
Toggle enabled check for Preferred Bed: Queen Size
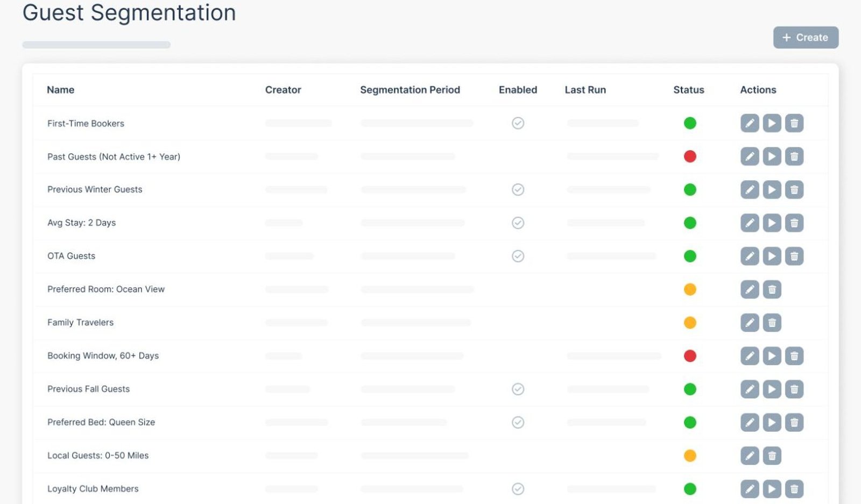coord(518,422)
